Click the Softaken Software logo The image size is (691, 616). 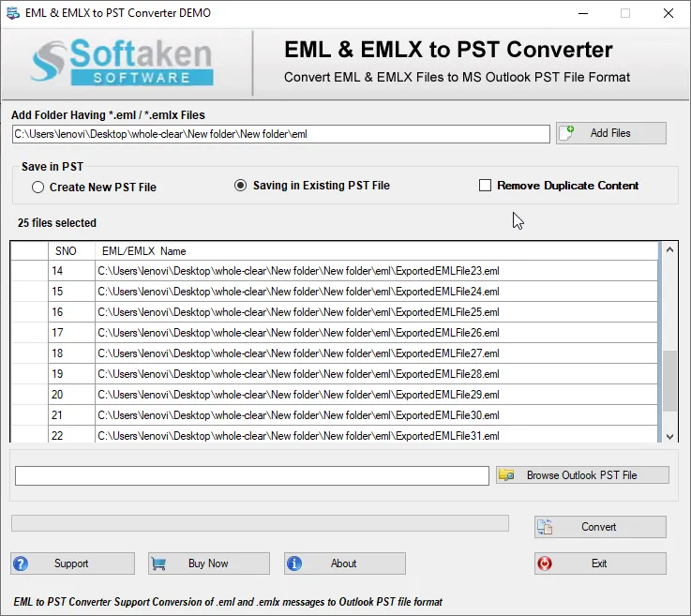[122, 62]
